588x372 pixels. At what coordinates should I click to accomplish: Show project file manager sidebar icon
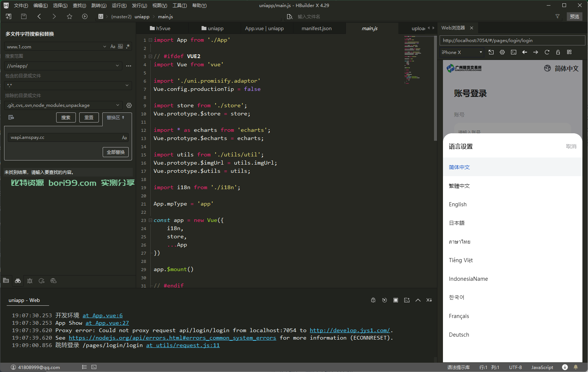[x=6, y=281]
